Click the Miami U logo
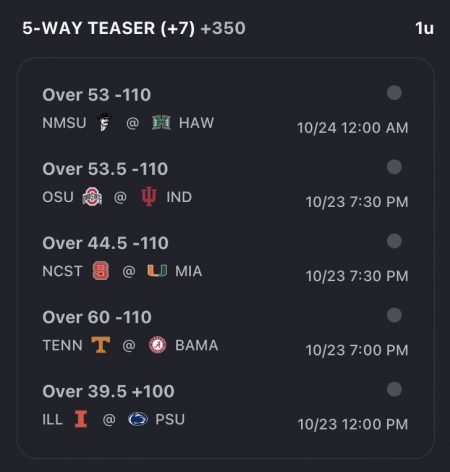Screen dimensions: 450x472 point(157,271)
